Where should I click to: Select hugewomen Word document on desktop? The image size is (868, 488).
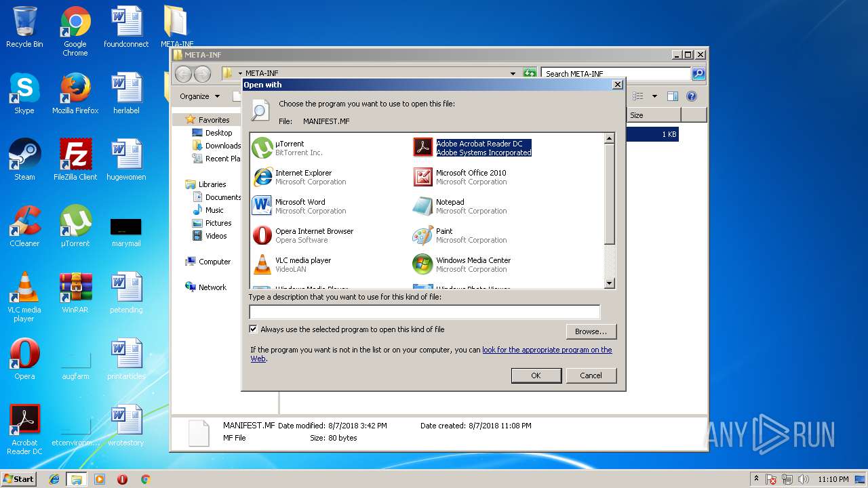tap(126, 160)
